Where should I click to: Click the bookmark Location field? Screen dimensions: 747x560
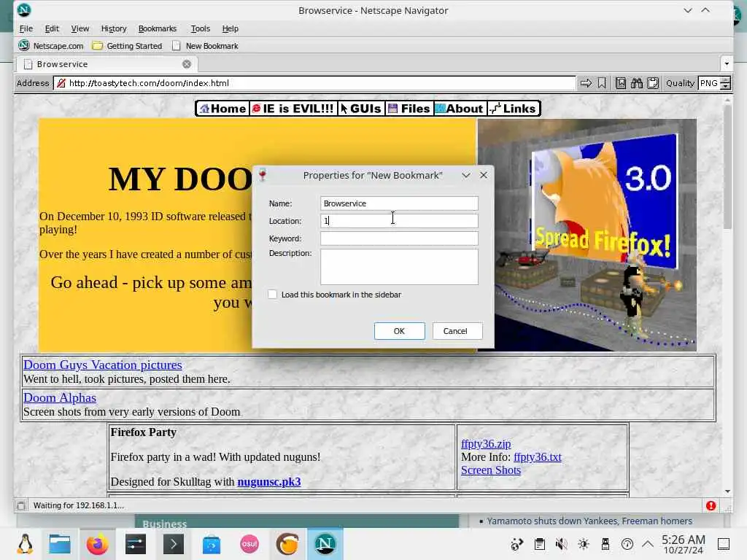pyautogui.click(x=399, y=221)
